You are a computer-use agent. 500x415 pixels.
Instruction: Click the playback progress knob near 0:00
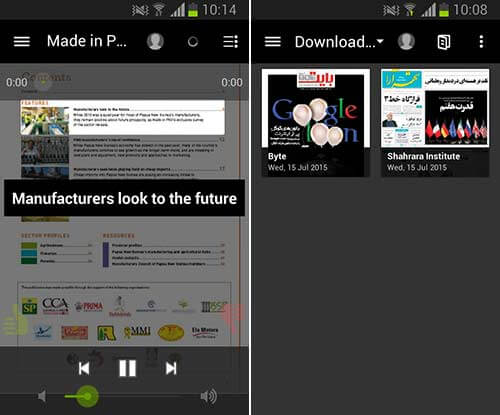(x=43, y=82)
